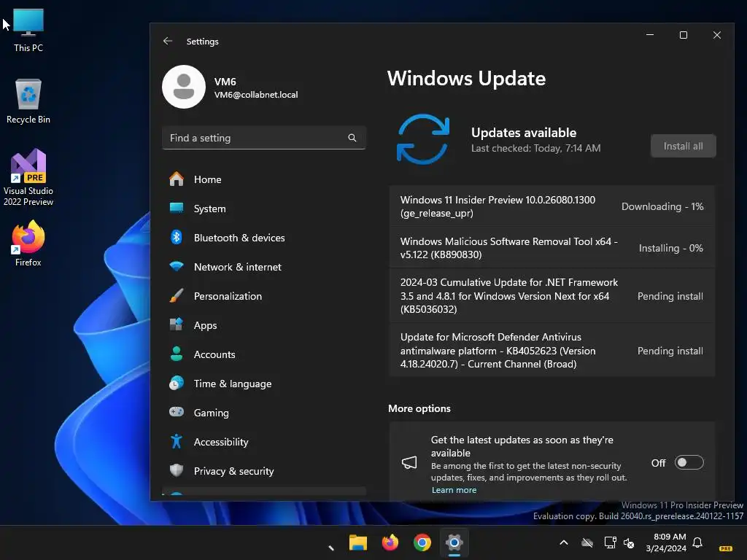This screenshot has width=747, height=560.
Task: Select the Visual Studio 2022 Preview desktop shortcut
Action: pos(28,178)
